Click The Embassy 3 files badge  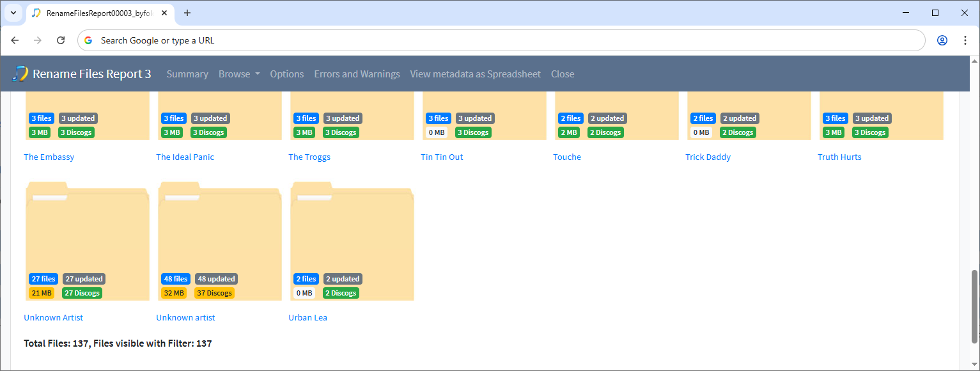[42, 118]
